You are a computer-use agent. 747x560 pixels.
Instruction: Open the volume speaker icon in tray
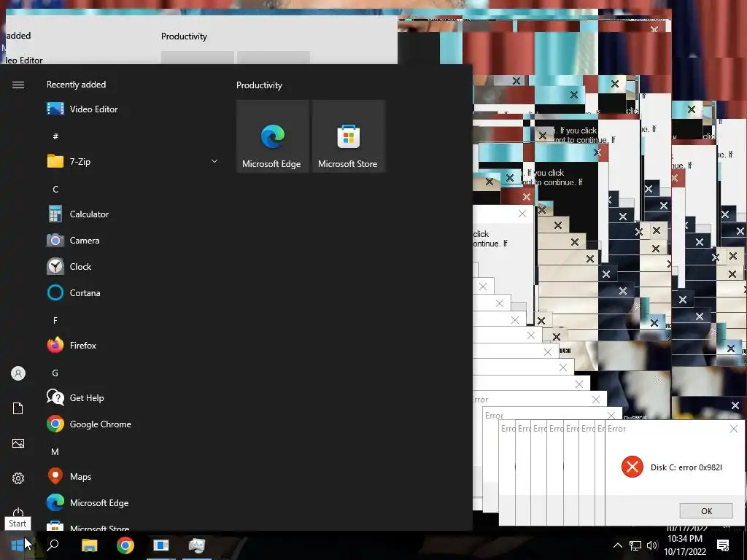pyautogui.click(x=651, y=545)
